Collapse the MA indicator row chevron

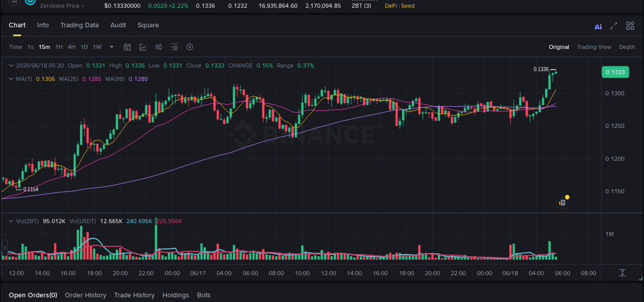[x=11, y=79]
